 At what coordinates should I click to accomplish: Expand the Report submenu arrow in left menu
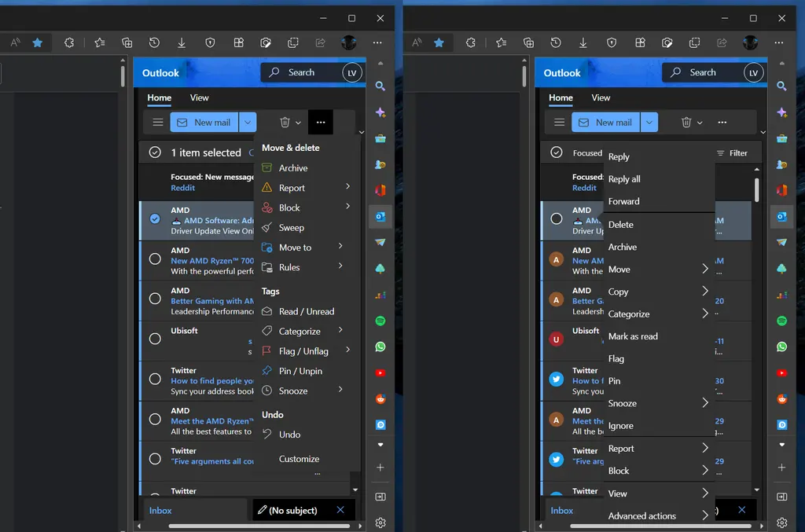click(347, 186)
